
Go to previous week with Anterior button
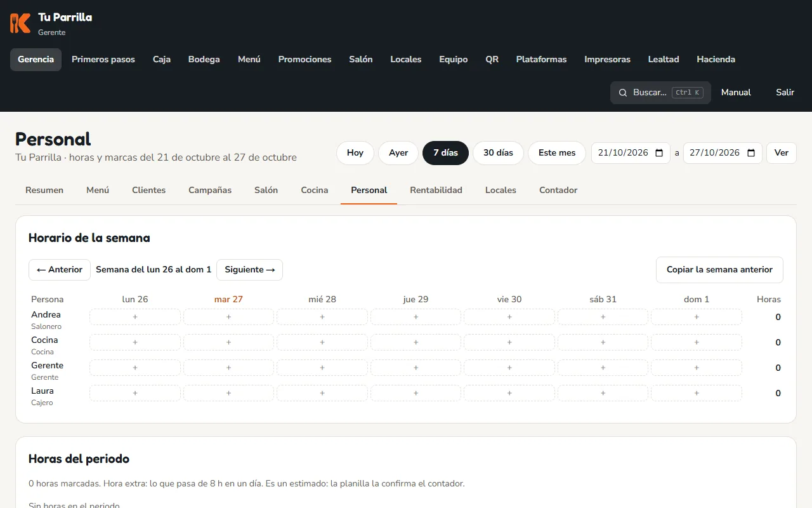pyautogui.click(x=60, y=270)
